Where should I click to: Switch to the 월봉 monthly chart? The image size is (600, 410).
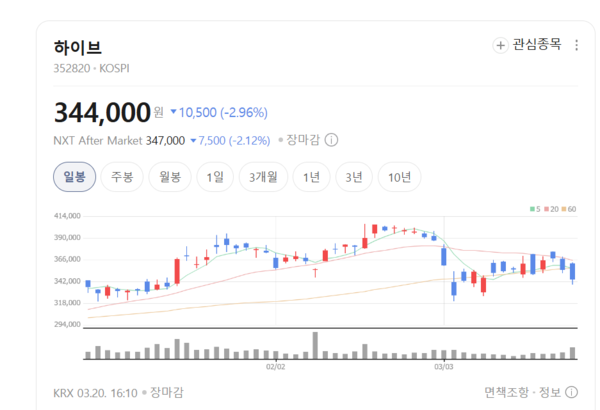pos(170,177)
